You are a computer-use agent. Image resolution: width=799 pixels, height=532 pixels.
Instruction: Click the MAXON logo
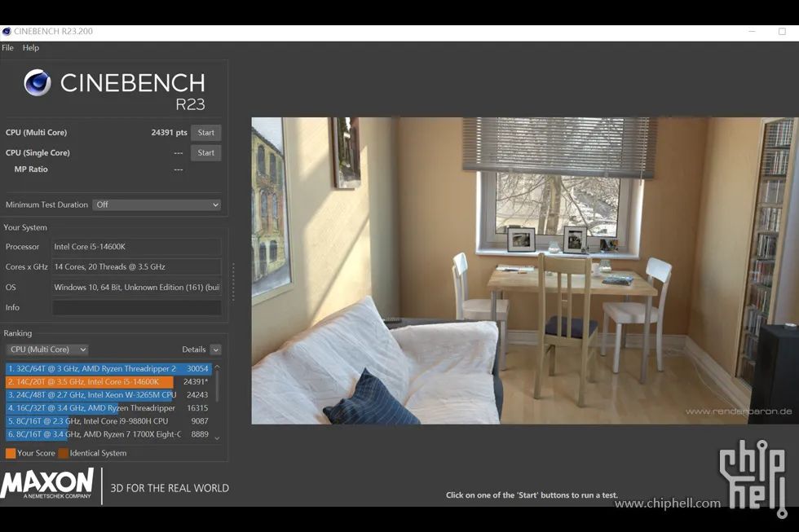pos(47,484)
